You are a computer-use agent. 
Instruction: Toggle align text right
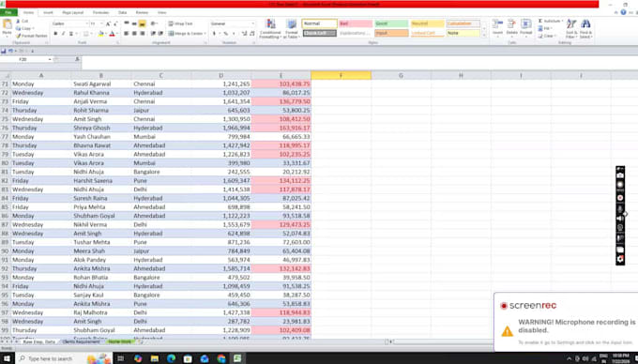point(142,34)
